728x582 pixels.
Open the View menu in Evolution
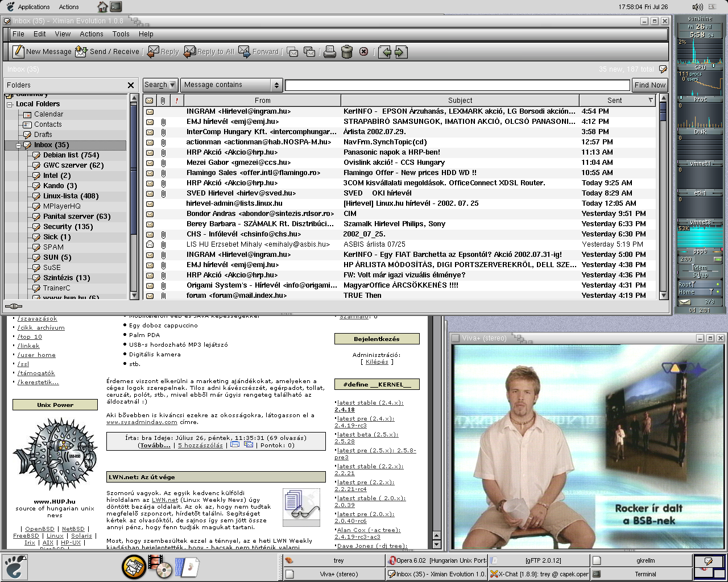click(63, 34)
